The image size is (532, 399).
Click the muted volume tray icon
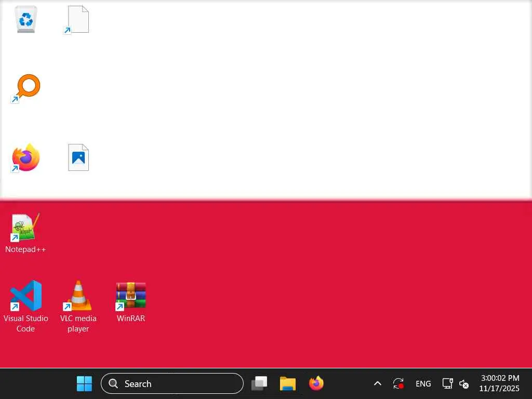tap(464, 384)
